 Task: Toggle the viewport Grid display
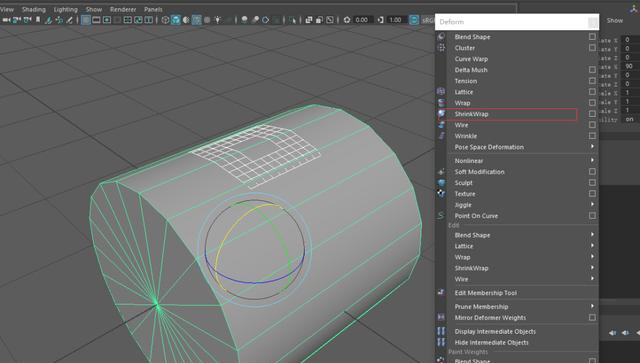click(86, 20)
